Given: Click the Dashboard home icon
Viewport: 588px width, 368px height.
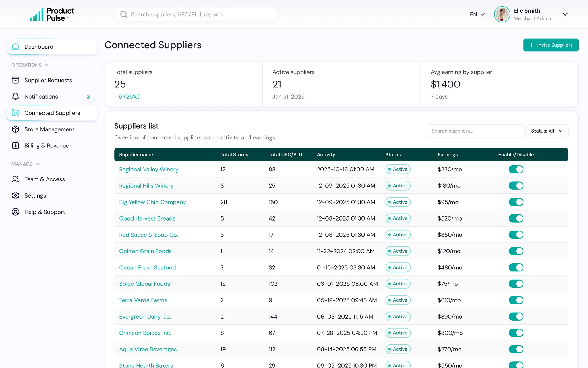Looking at the screenshot, I should [x=16, y=47].
